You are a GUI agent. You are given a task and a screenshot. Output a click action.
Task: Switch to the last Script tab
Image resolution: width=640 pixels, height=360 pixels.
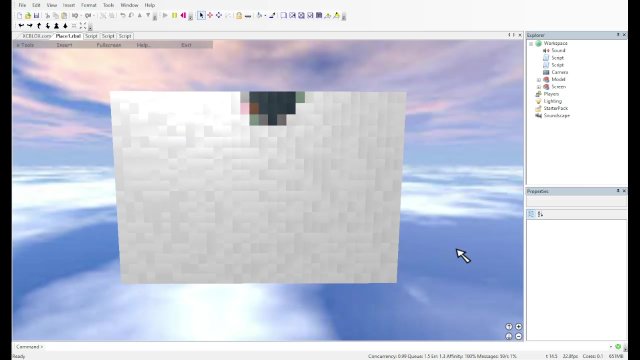[125, 36]
